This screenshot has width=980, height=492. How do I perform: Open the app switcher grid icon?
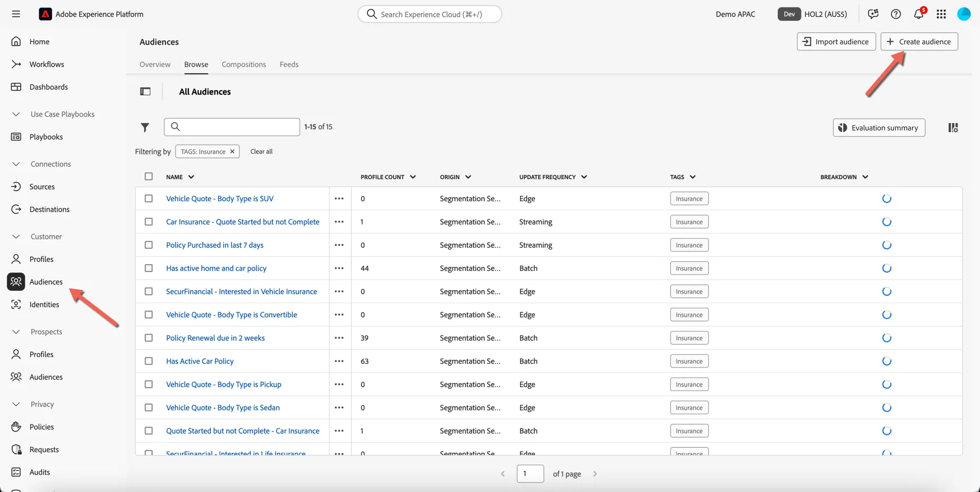(x=941, y=14)
